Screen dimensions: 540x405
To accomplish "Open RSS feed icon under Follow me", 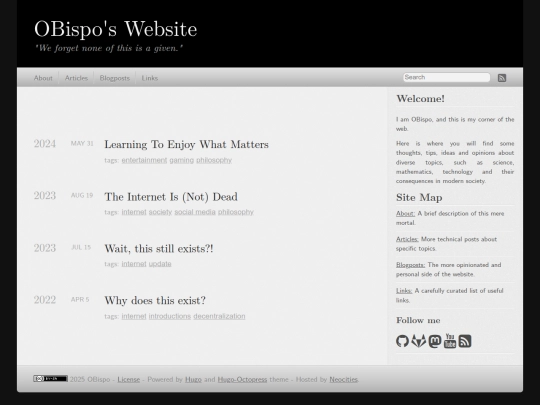I will pyautogui.click(x=465, y=341).
